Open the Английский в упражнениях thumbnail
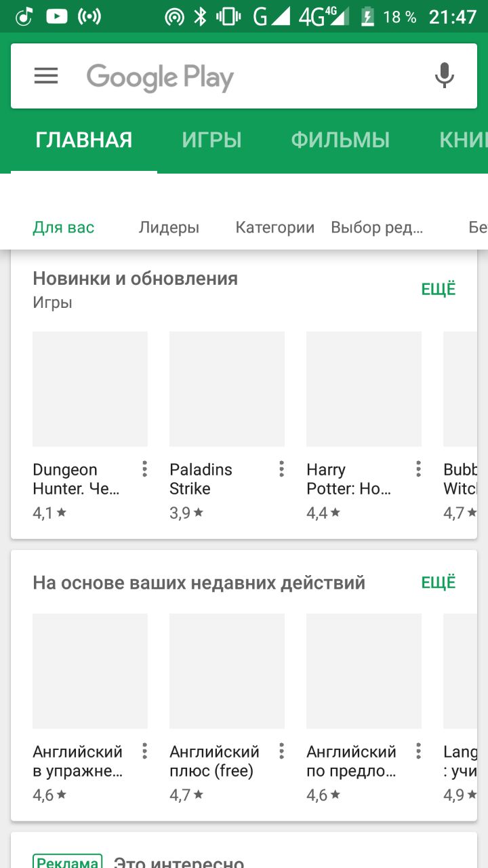This screenshot has height=868, width=488. coord(90,671)
